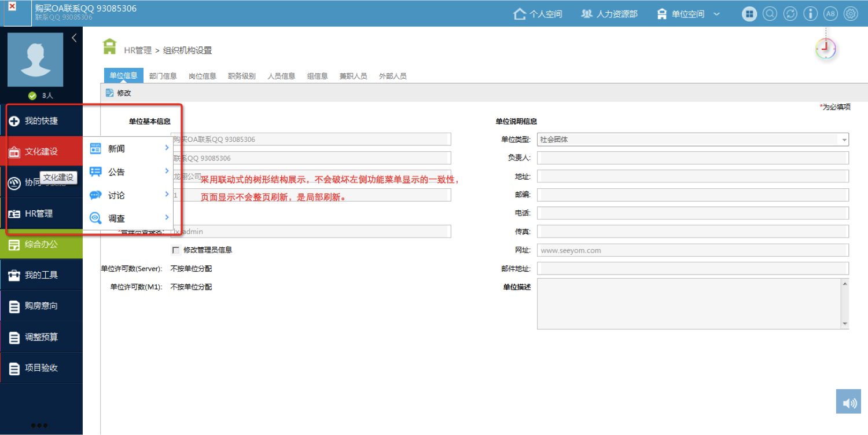Click the colorful clock icon

click(826, 49)
